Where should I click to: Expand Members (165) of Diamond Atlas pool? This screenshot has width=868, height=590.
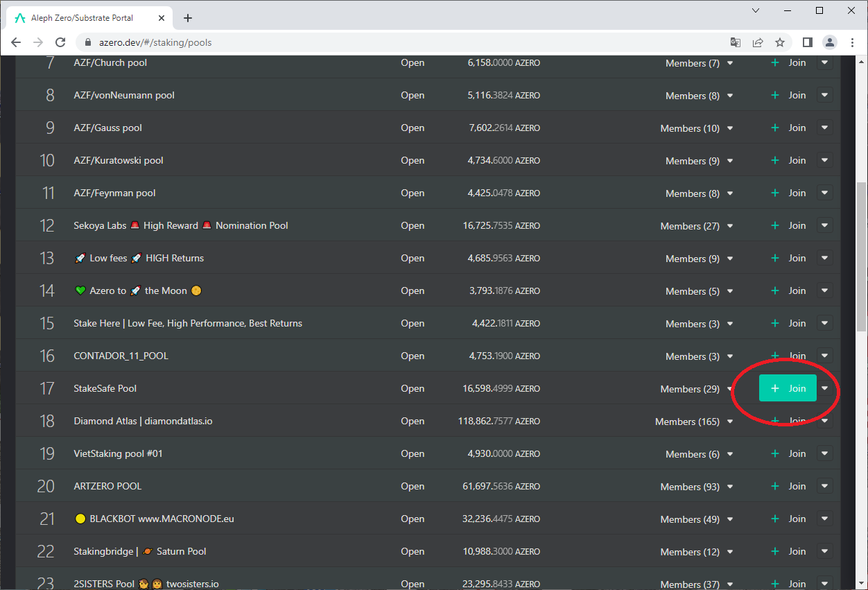[x=694, y=422]
